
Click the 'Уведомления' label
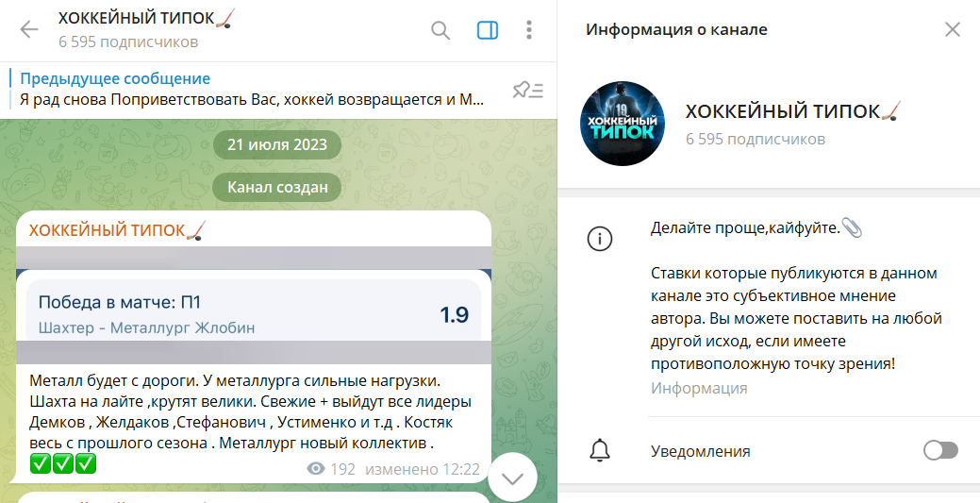(701, 451)
